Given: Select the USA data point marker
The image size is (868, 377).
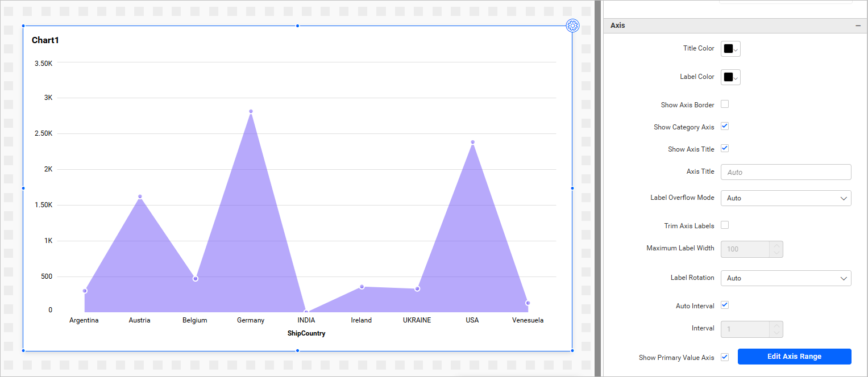Looking at the screenshot, I should tap(472, 142).
